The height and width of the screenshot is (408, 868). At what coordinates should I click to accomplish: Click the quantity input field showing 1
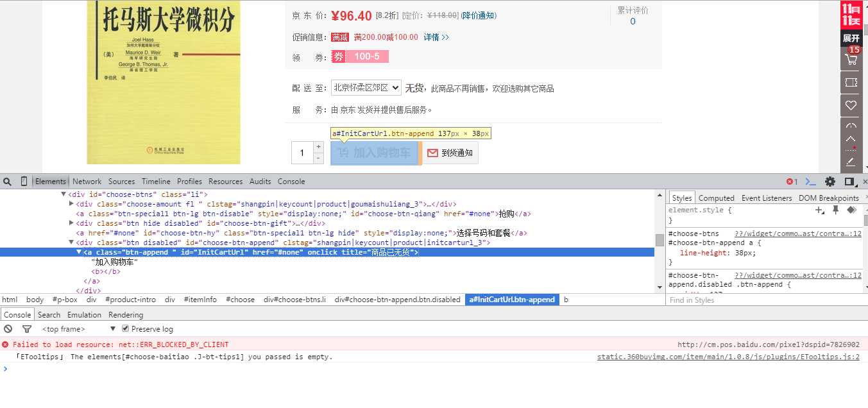[x=302, y=153]
